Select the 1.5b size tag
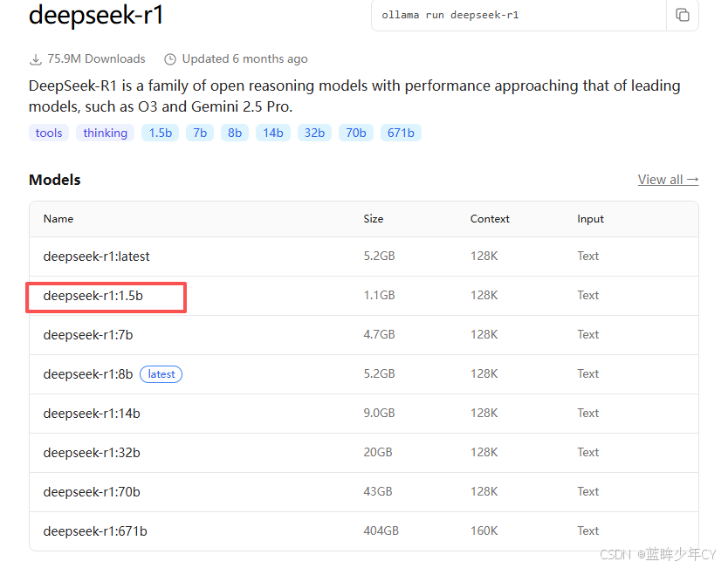The image size is (728, 568). coord(161,133)
